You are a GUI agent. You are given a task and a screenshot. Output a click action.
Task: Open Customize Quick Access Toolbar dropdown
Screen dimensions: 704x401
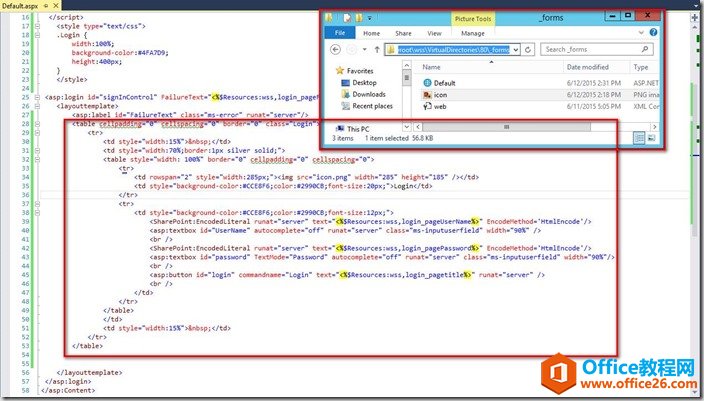coord(370,18)
